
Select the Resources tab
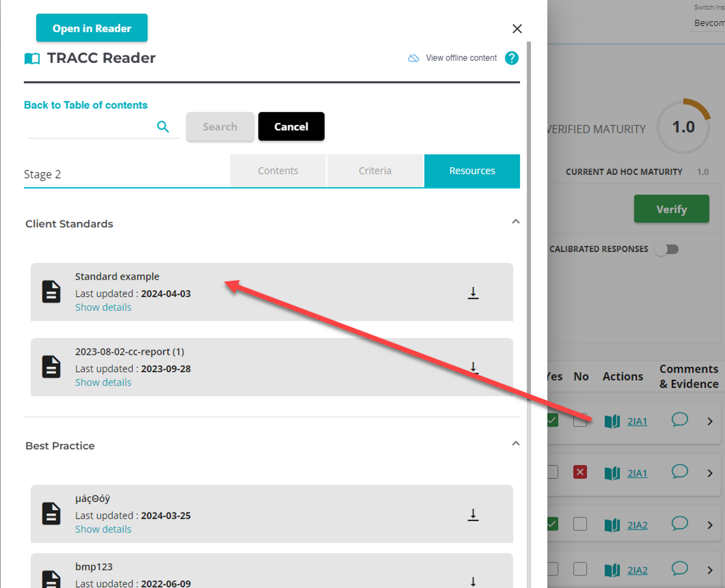pyautogui.click(x=472, y=171)
